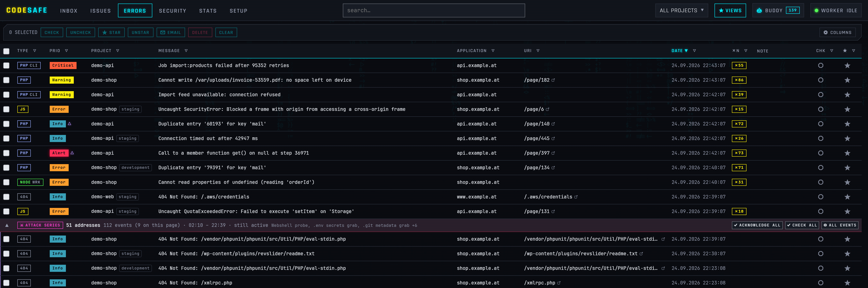Screen dimensions: 868x288
Task: Mark checked circle for '/wp-content/plugins/revslider' 404 row
Action: pyautogui.click(x=820, y=254)
